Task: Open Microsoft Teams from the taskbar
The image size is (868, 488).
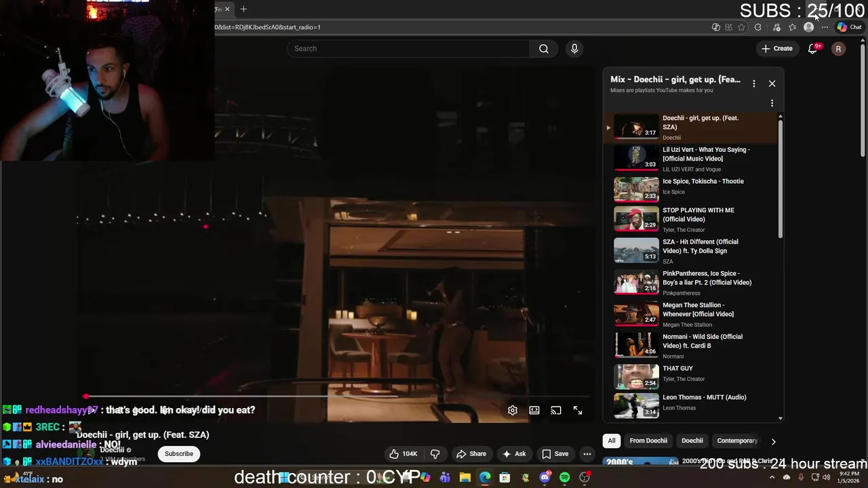Action: tap(445, 477)
